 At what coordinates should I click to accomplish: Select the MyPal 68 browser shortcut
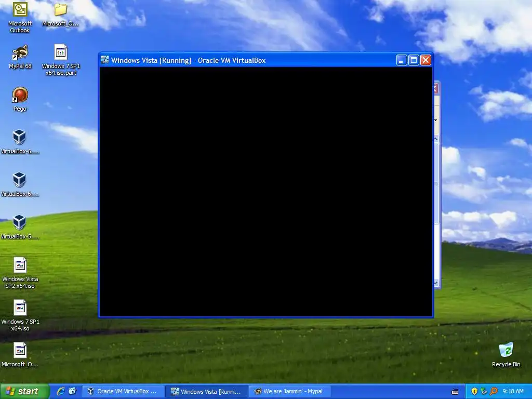click(x=20, y=57)
